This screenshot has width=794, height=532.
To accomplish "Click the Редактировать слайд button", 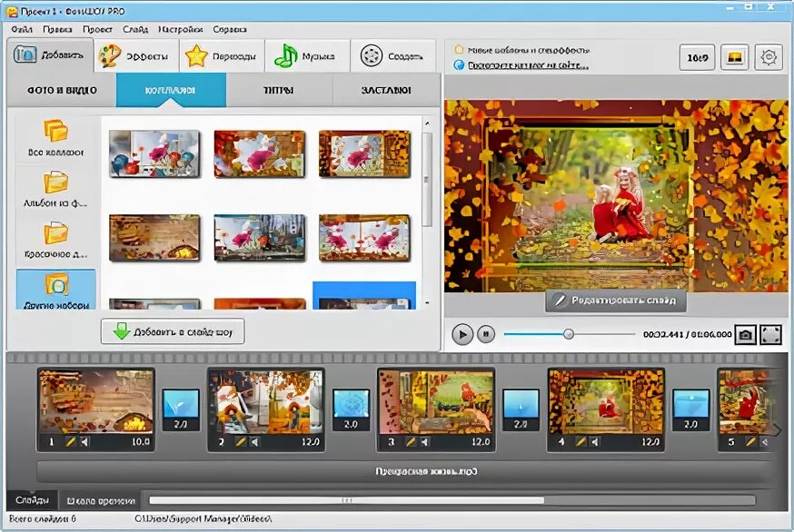I will pyautogui.click(x=616, y=300).
